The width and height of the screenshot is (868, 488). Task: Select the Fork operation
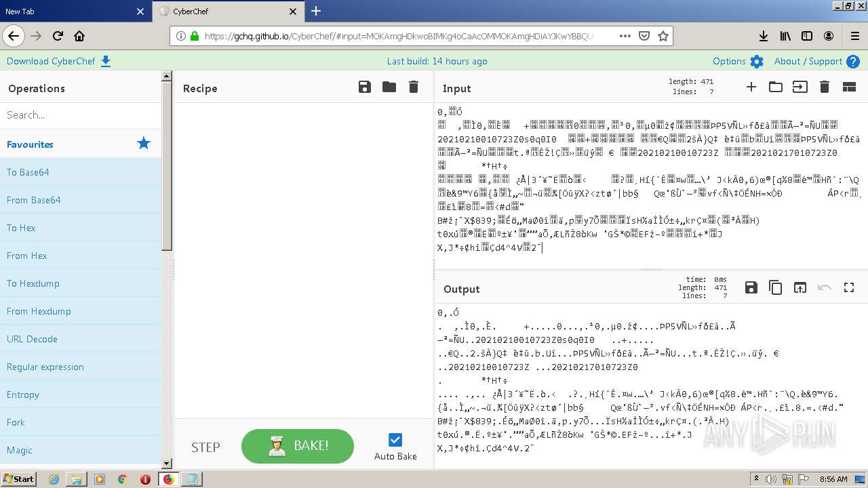pos(81,422)
